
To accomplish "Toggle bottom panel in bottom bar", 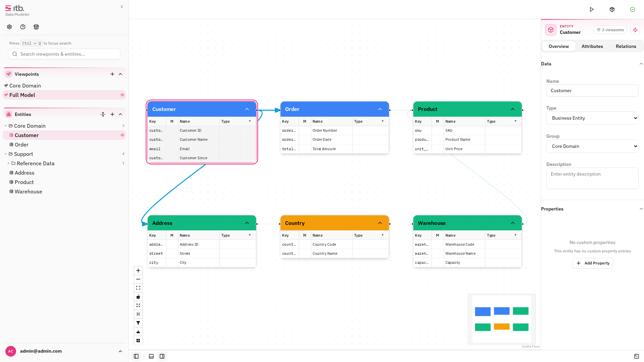I will pyautogui.click(x=151, y=356).
